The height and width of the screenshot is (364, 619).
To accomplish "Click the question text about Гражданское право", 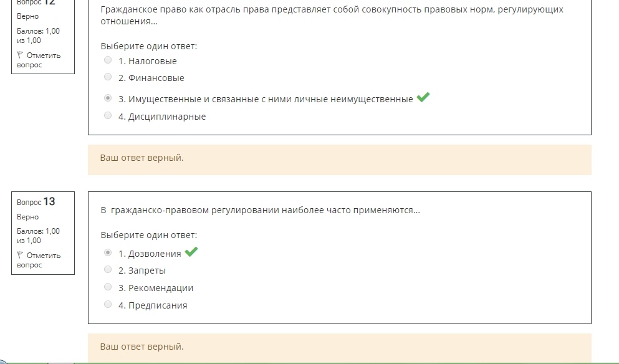I will tap(332, 16).
